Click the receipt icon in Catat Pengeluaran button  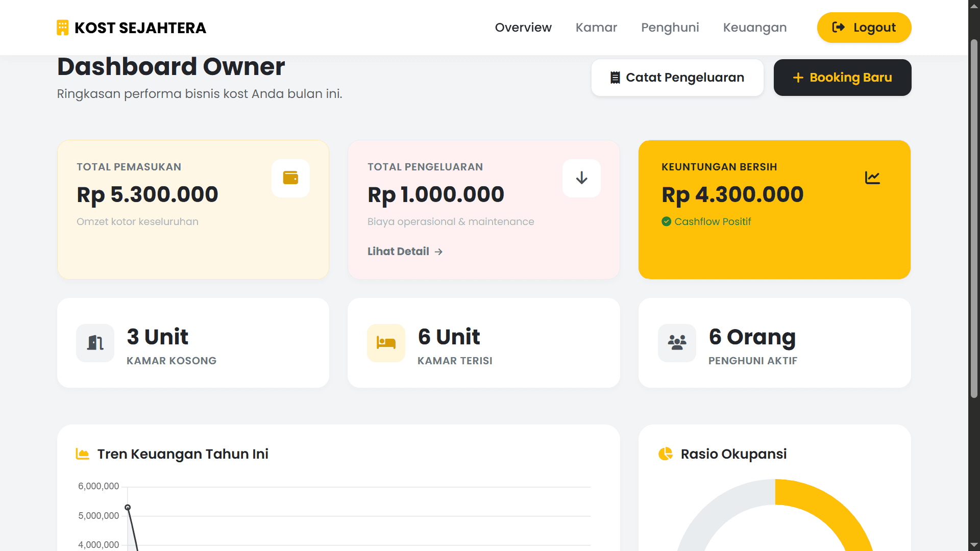pos(615,77)
